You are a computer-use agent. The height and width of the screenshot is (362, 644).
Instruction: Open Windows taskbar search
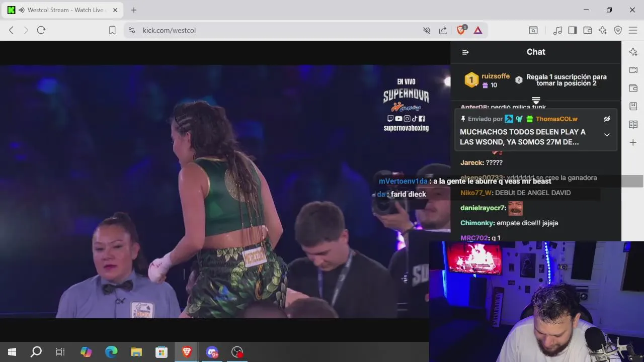(36, 352)
